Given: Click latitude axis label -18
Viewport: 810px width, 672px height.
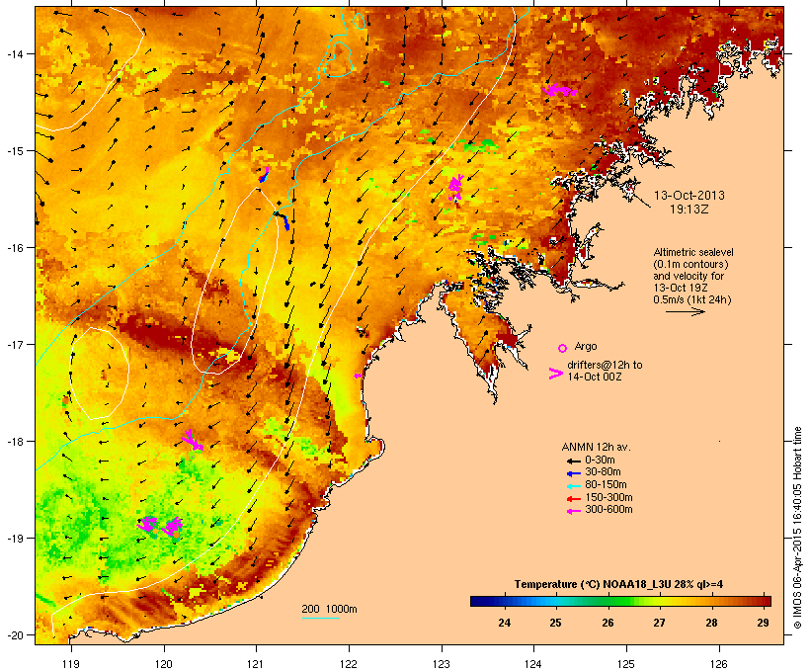Looking at the screenshot, I should (x=14, y=442).
